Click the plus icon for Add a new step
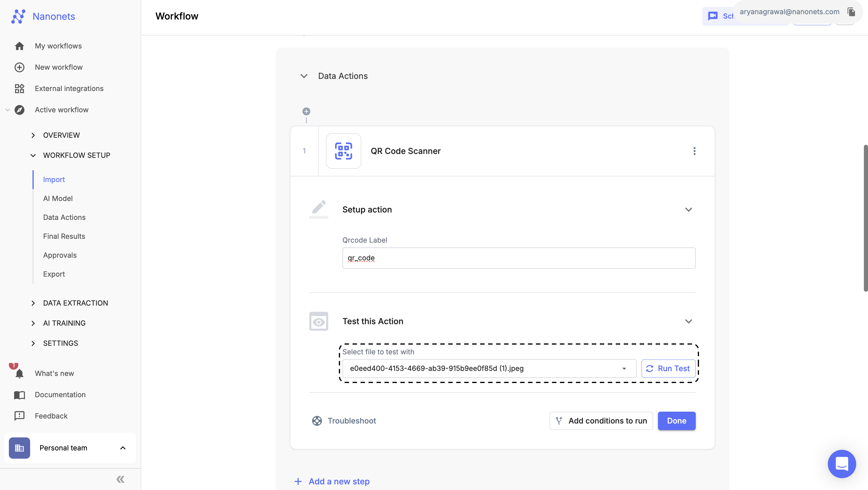 click(x=298, y=481)
